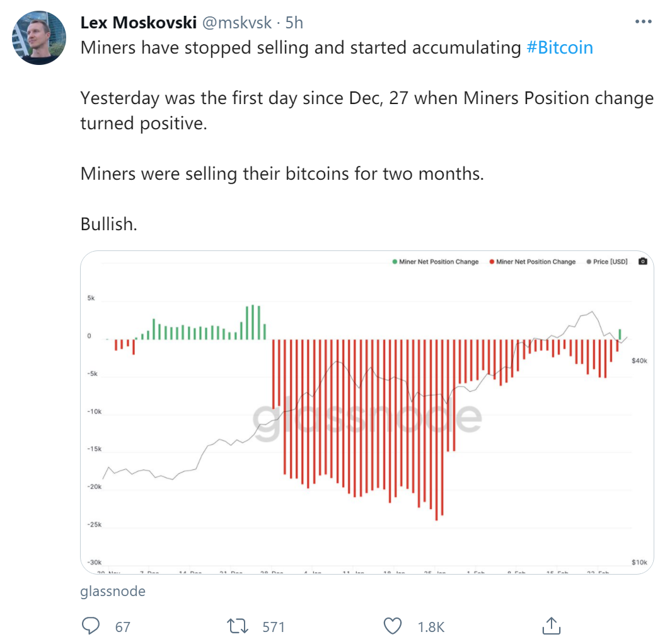Toggle green Miner Net Position Change legend
Viewport: 665px width, 644px height.
[435, 262]
